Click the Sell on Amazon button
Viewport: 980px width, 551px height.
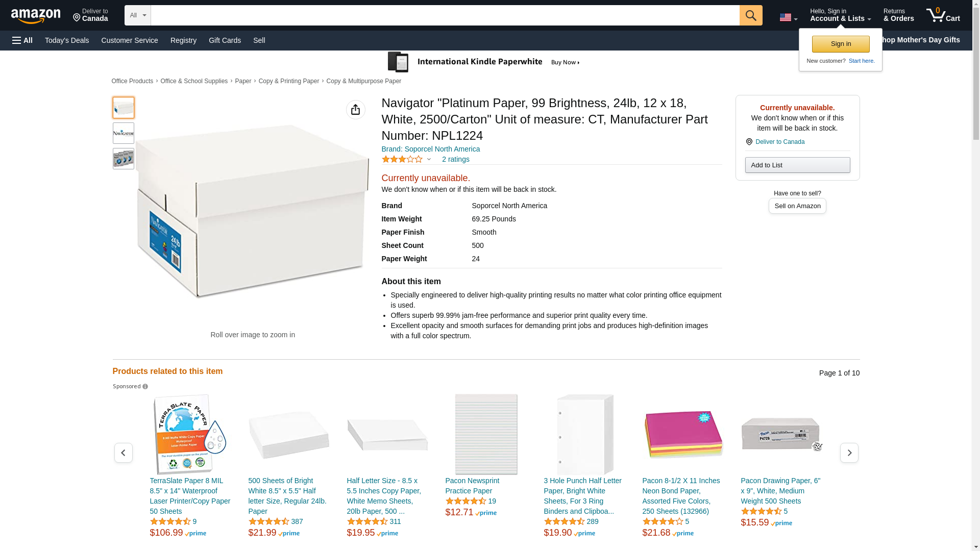pos(797,206)
